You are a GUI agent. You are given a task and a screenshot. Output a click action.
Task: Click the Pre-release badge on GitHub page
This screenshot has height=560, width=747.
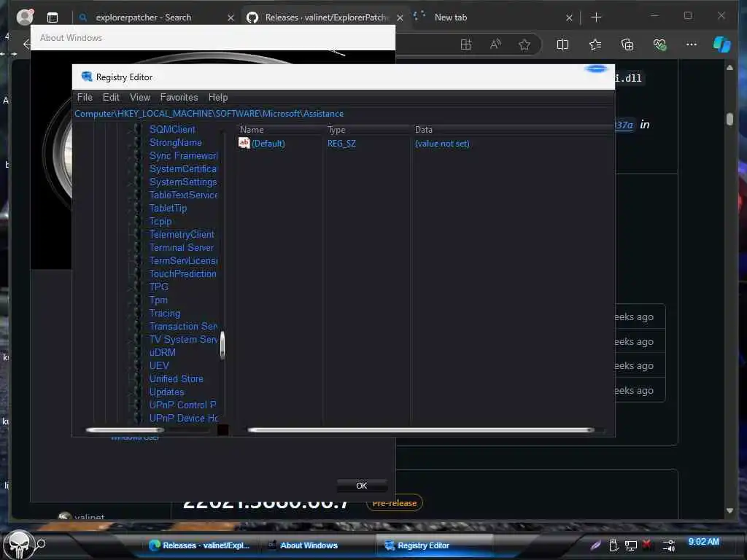coord(395,503)
